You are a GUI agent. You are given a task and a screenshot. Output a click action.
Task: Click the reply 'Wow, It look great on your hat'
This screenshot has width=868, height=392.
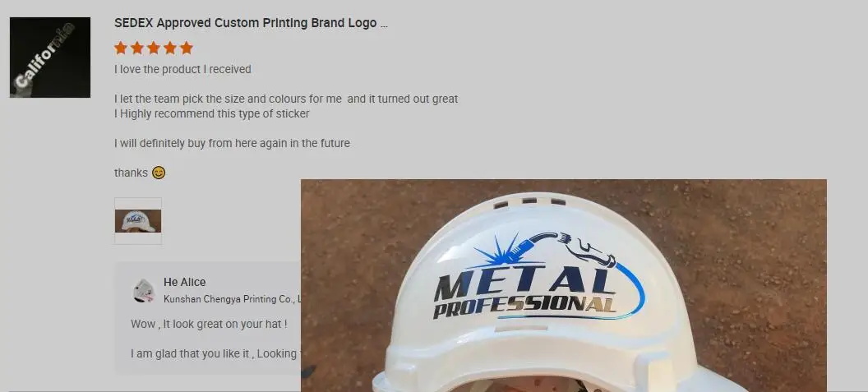pos(209,324)
